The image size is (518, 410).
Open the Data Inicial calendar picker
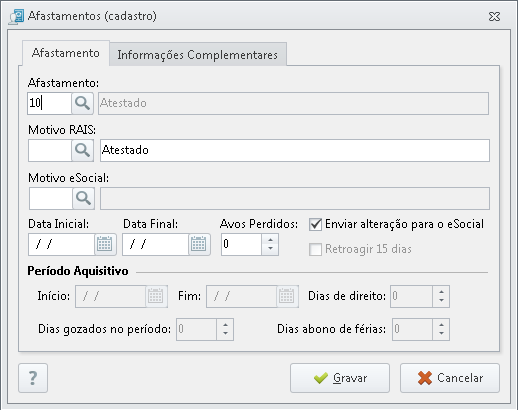tap(105, 244)
